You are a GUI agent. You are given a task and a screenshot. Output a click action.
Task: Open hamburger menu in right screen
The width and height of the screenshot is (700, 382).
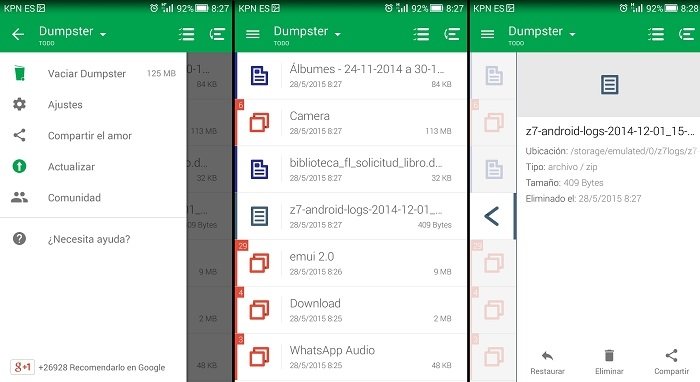click(488, 34)
